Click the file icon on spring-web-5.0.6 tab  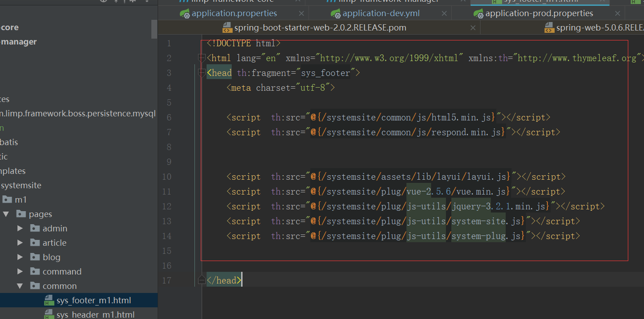549,28
